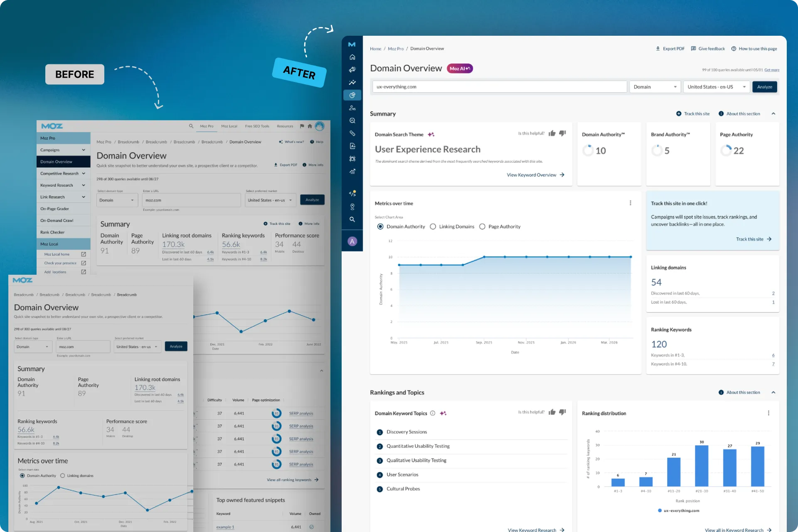Select On-Page Grader in Before sidebar

[x=63, y=209]
